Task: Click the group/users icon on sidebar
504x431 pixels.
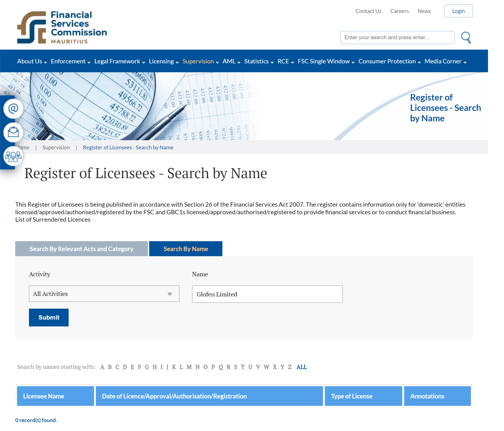Action: (13, 156)
